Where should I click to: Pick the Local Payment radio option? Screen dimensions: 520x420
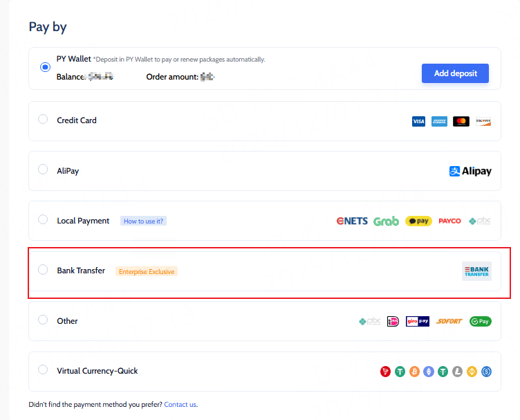click(x=43, y=219)
